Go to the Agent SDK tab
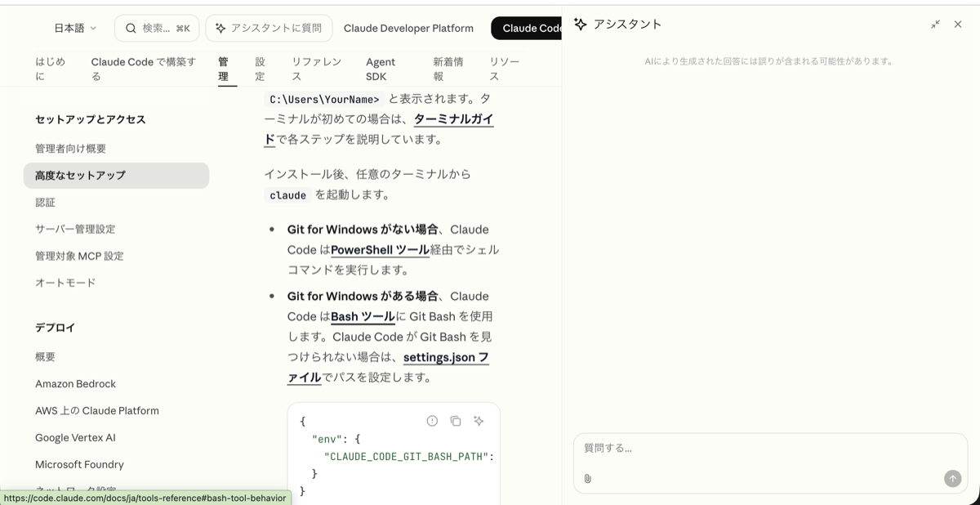 pyautogui.click(x=381, y=69)
